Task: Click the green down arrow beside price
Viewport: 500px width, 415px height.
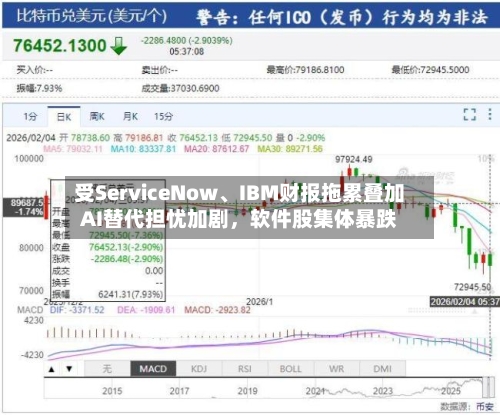Action: 118,46
